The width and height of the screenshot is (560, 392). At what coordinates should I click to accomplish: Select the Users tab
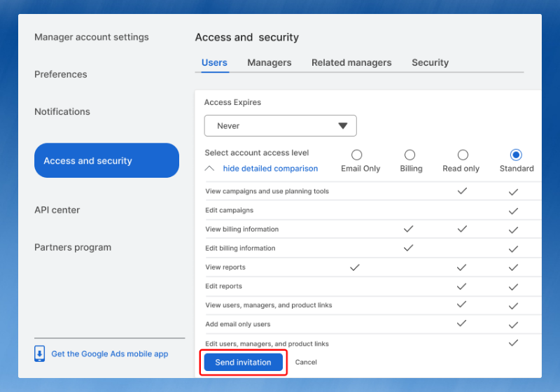pos(214,63)
